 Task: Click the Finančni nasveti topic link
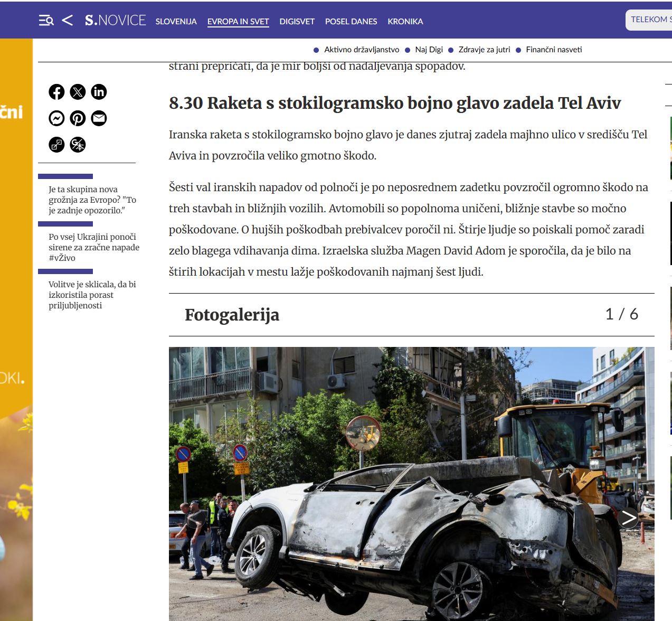click(554, 50)
